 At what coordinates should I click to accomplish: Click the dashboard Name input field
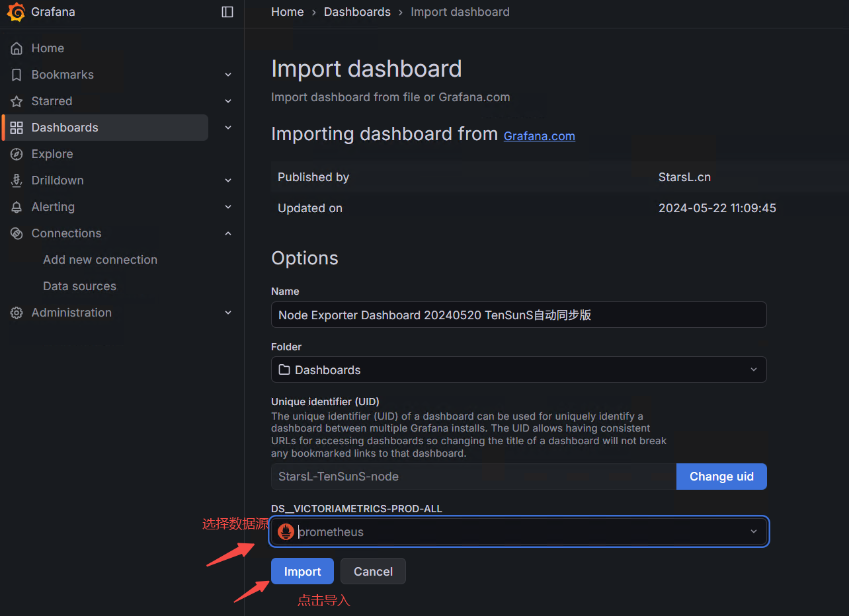(x=519, y=315)
